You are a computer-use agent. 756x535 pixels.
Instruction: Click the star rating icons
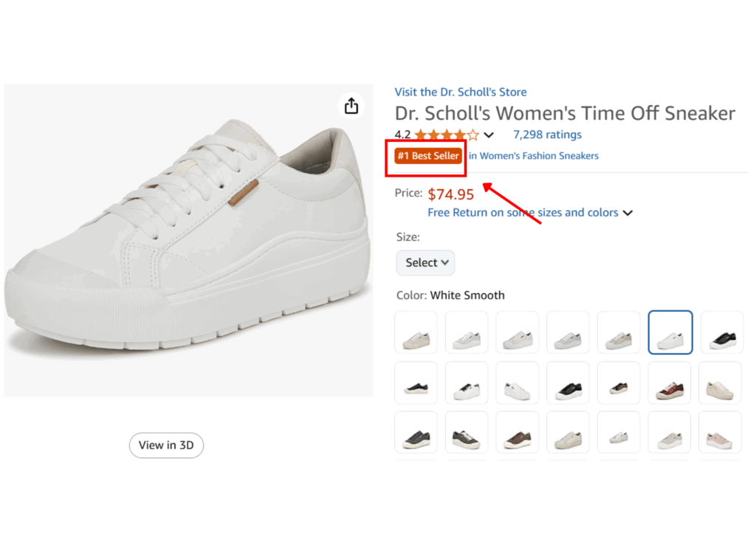click(447, 135)
